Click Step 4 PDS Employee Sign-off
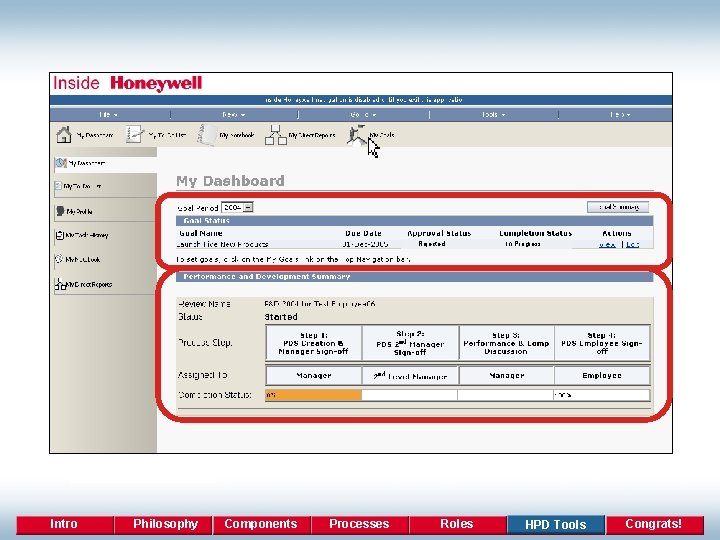The image size is (720, 540). click(602, 343)
